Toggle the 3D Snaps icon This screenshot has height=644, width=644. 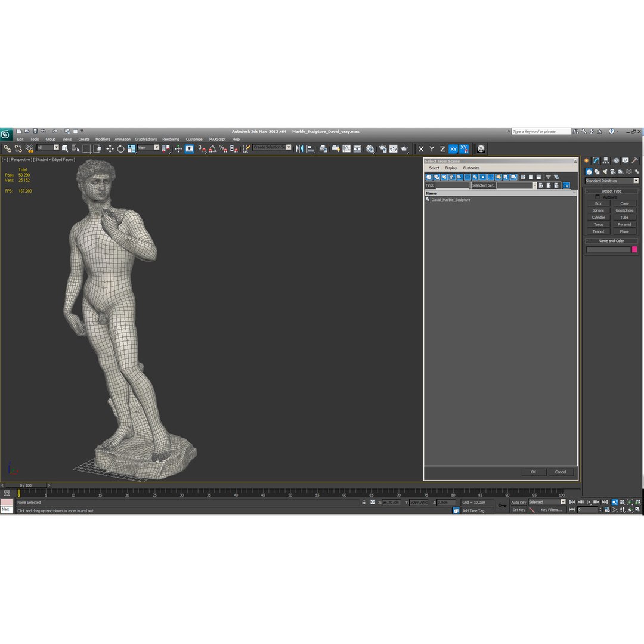point(202,148)
